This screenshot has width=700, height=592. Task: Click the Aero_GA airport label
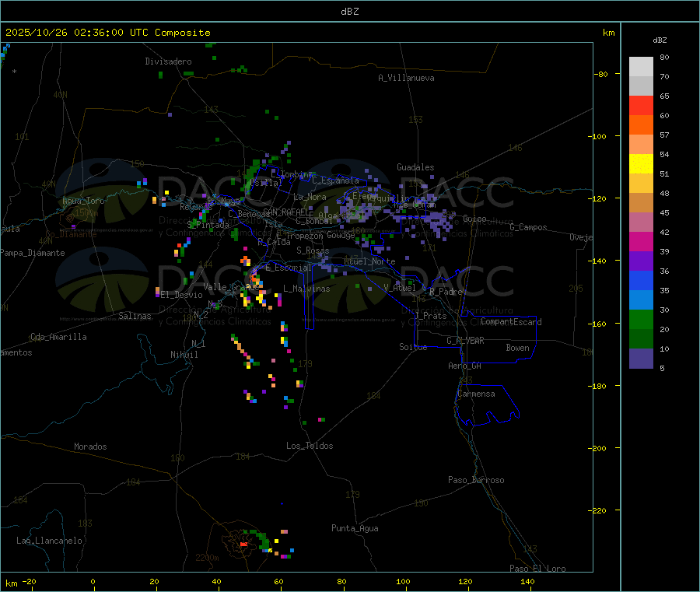tap(465, 366)
